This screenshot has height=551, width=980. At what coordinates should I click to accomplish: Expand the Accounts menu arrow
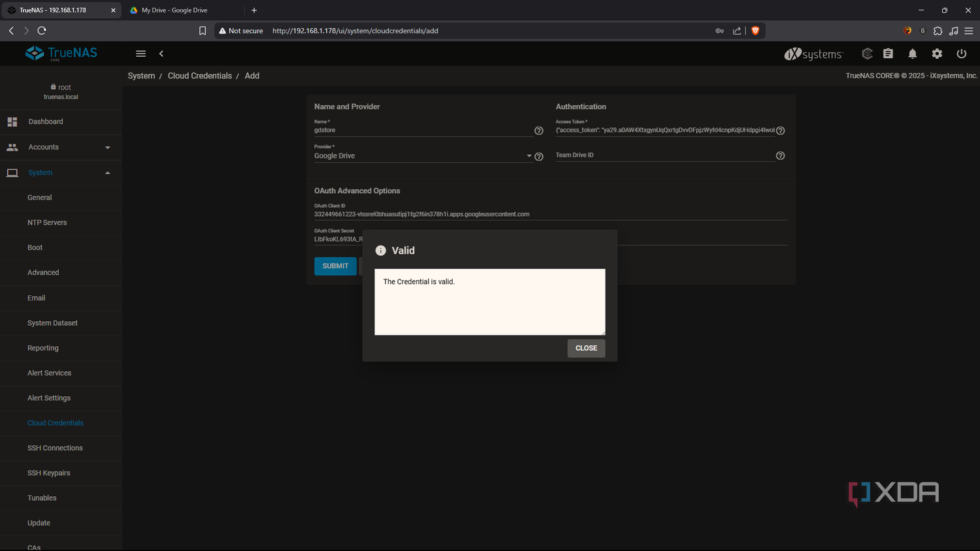[108, 148]
